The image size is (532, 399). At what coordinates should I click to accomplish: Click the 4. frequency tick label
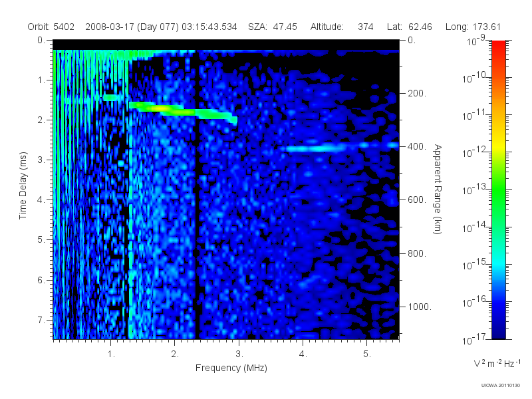point(303,354)
